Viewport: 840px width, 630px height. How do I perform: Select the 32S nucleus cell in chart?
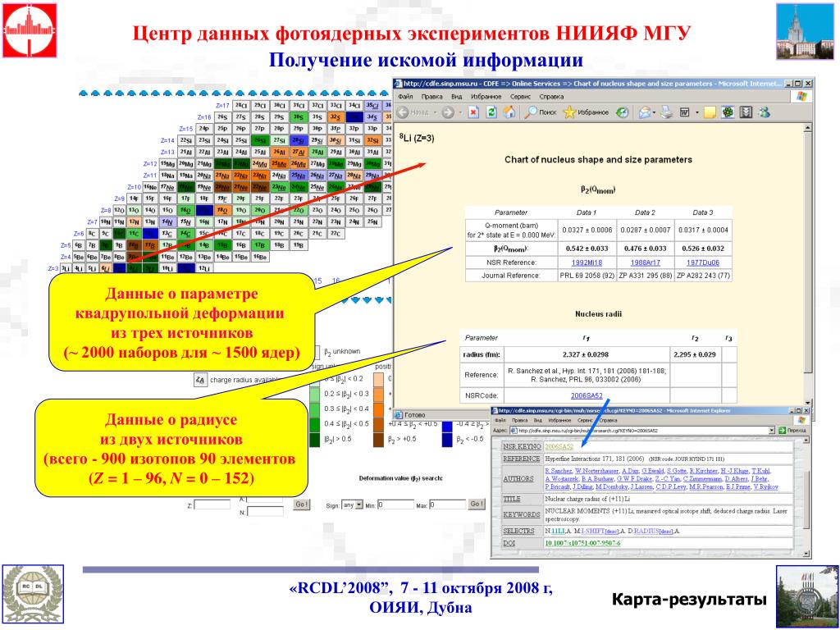[x=336, y=116]
